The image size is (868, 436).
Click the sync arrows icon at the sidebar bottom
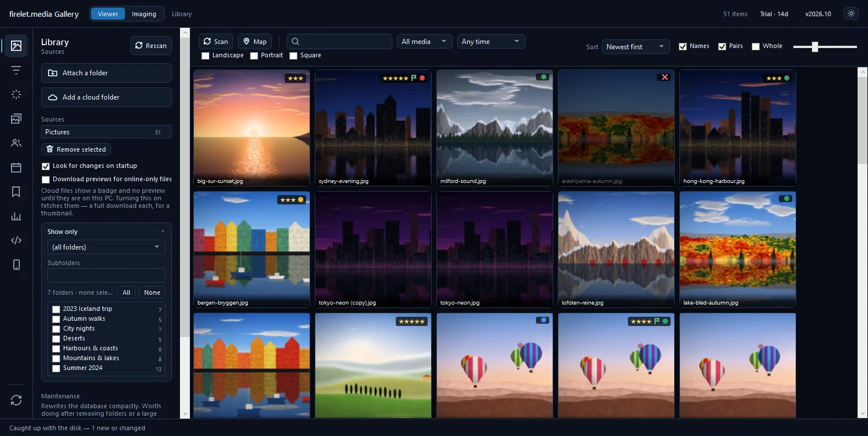(16, 400)
